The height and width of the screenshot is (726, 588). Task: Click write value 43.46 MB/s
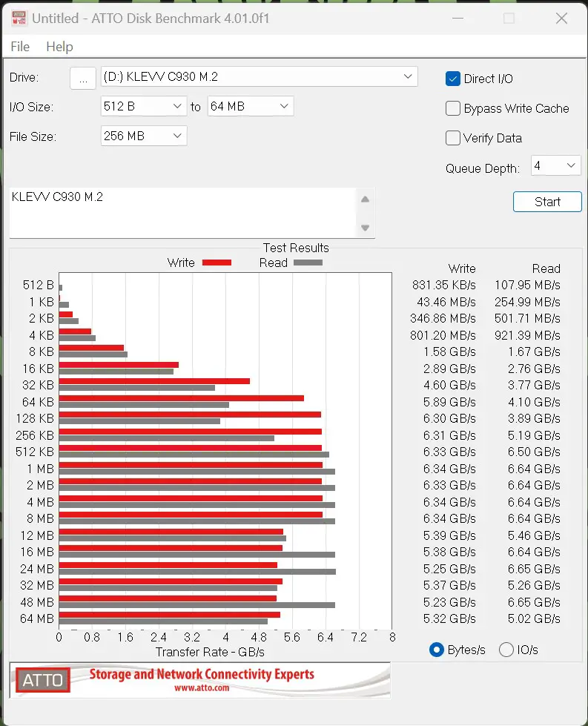(446, 303)
